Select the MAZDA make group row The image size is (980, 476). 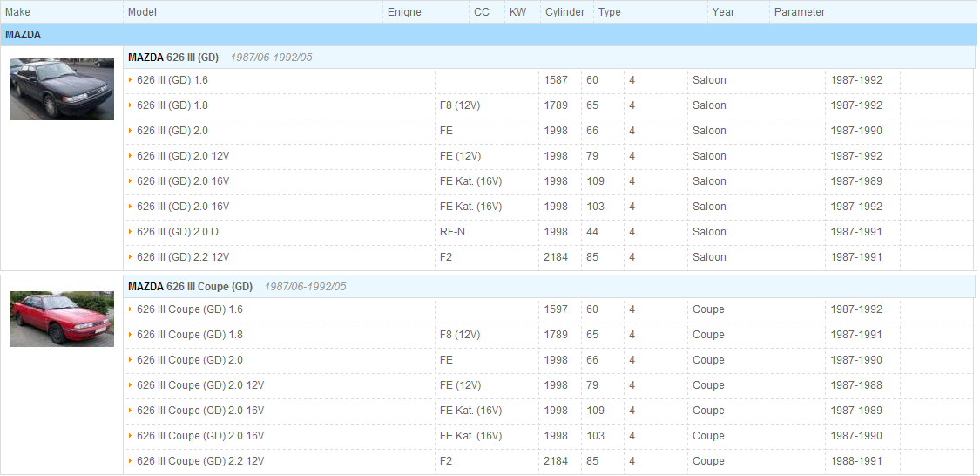[x=488, y=35]
